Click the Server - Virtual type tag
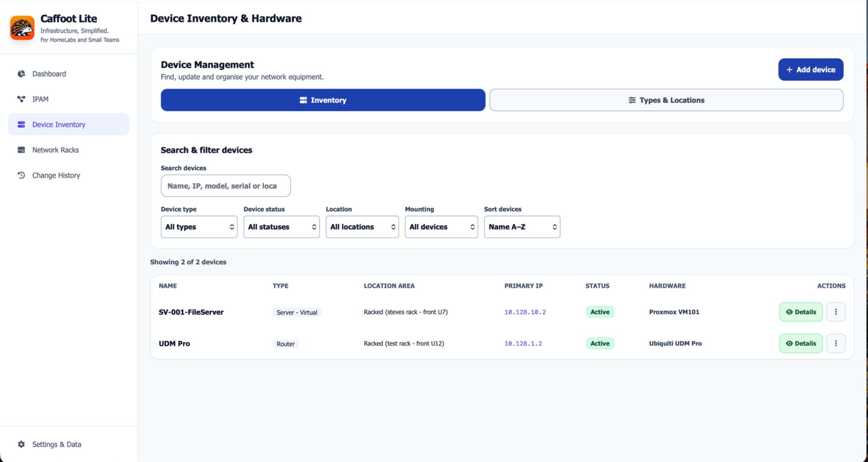 pyautogui.click(x=297, y=312)
